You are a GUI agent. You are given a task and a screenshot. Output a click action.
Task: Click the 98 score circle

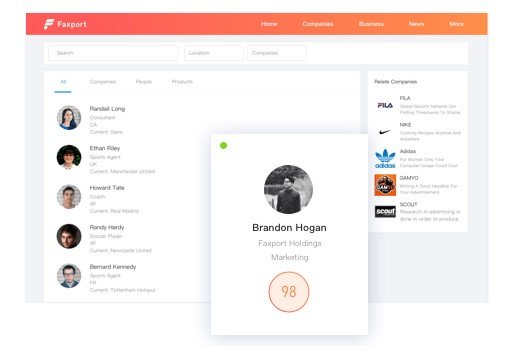tap(289, 292)
